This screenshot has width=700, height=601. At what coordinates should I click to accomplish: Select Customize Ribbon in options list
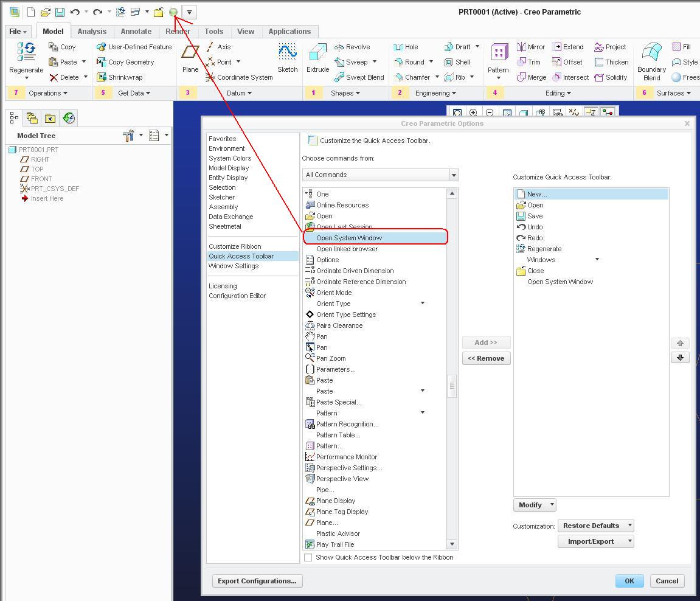[x=235, y=246]
